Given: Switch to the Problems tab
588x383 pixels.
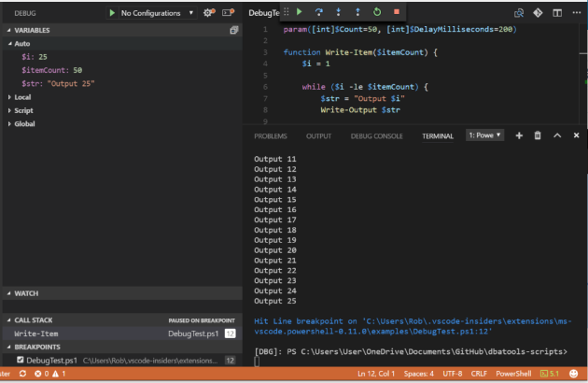Looking at the screenshot, I should [x=271, y=136].
